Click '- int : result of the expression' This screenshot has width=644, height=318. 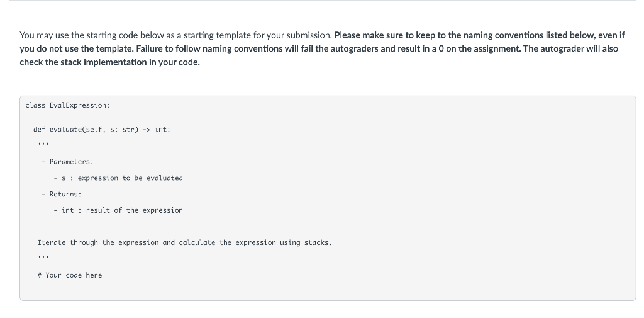118,210
